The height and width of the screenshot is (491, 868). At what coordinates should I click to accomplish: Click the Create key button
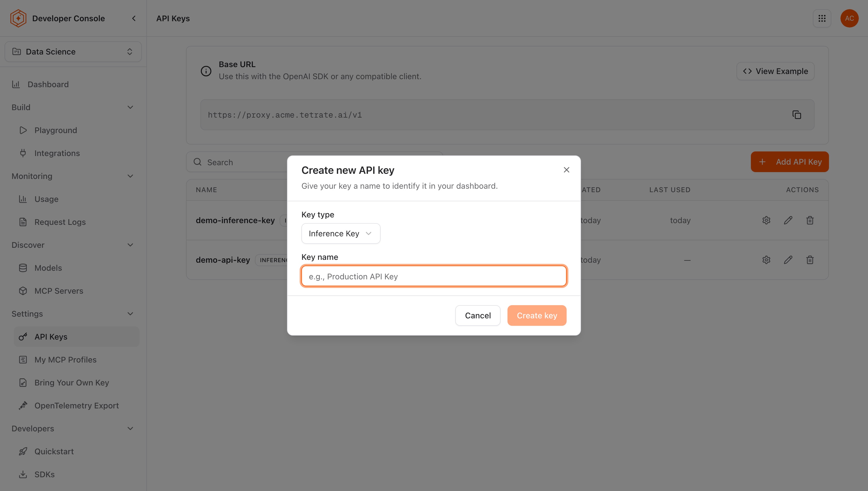tap(536, 315)
